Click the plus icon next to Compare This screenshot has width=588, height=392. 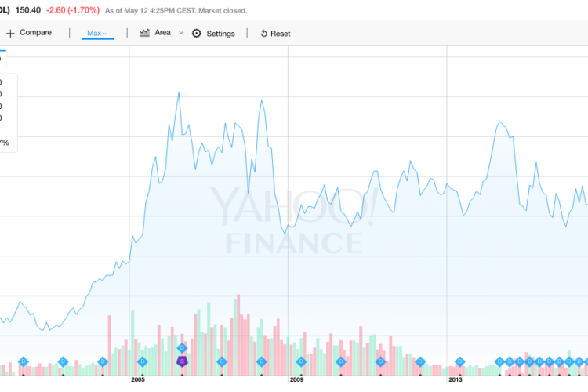[x=10, y=34]
